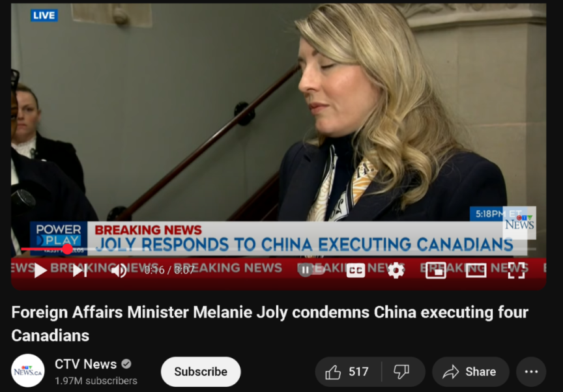Open the more actions ellipsis menu
The image size is (563, 392).
[531, 372]
